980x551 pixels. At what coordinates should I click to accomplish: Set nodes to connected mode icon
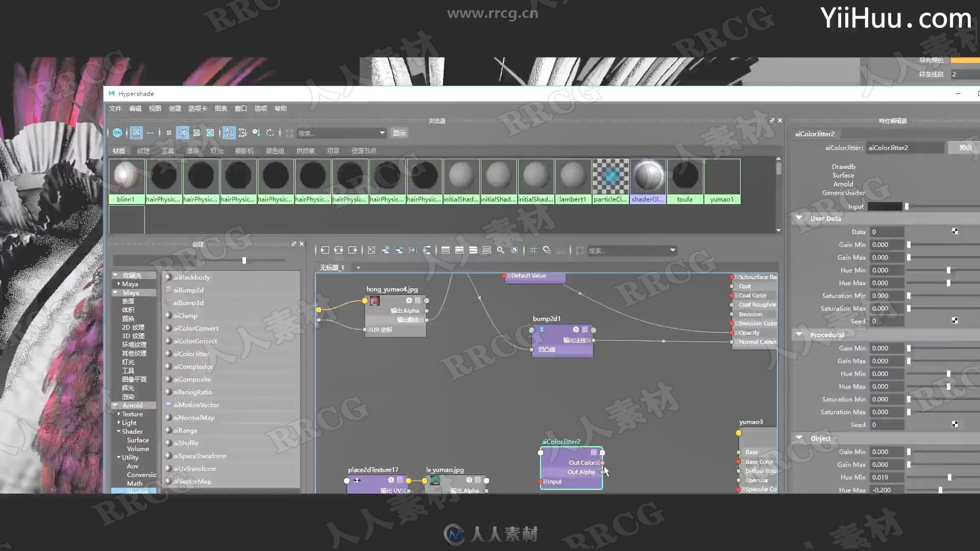pyautogui.click(x=459, y=250)
